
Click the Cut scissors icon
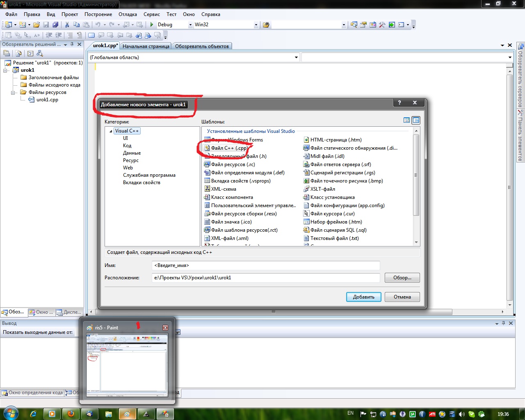click(67, 25)
